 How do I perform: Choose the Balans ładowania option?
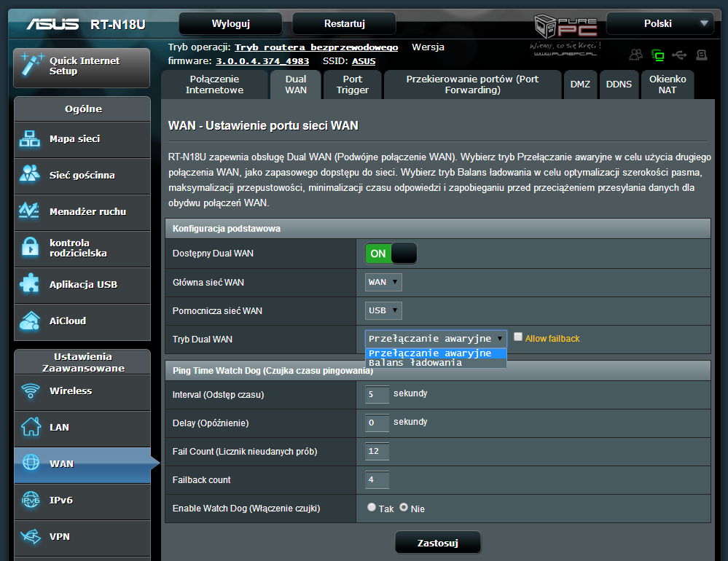tap(436, 363)
